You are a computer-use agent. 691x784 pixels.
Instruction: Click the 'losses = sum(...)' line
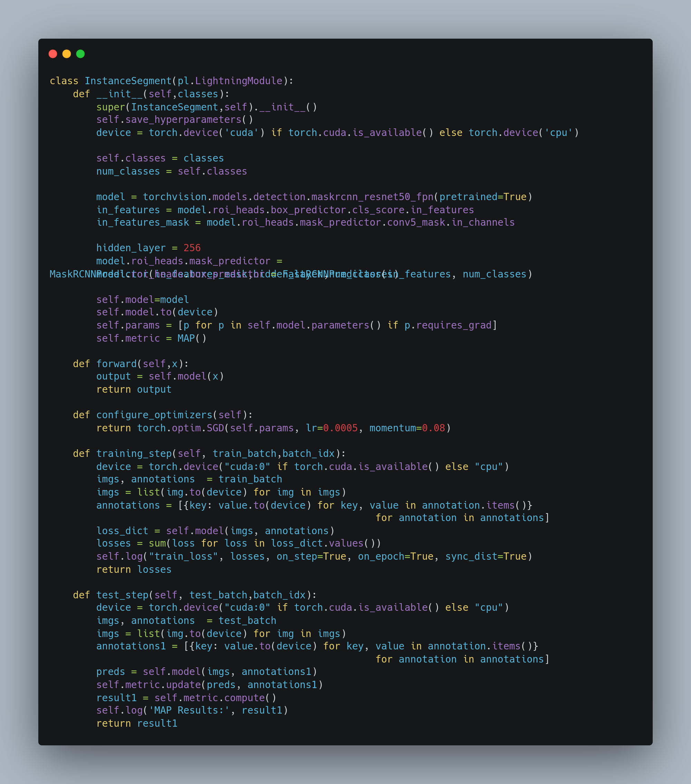[x=239, y=543]
